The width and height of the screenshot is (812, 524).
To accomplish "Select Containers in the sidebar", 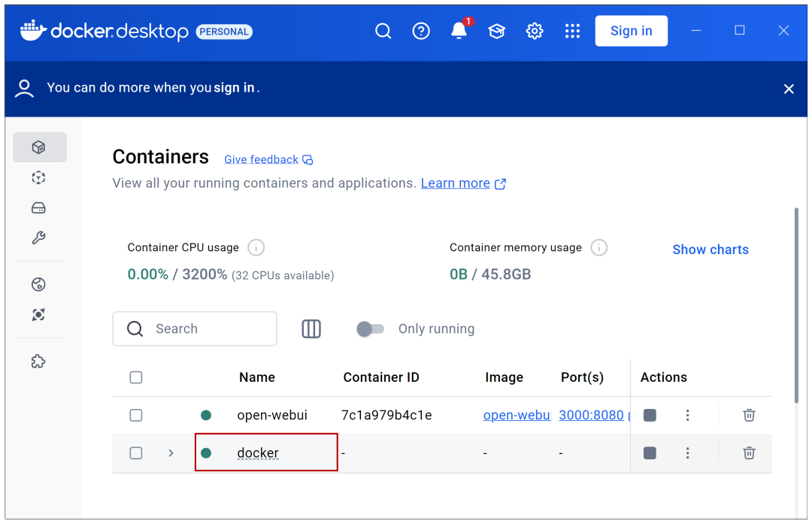I will coord(39,147).
